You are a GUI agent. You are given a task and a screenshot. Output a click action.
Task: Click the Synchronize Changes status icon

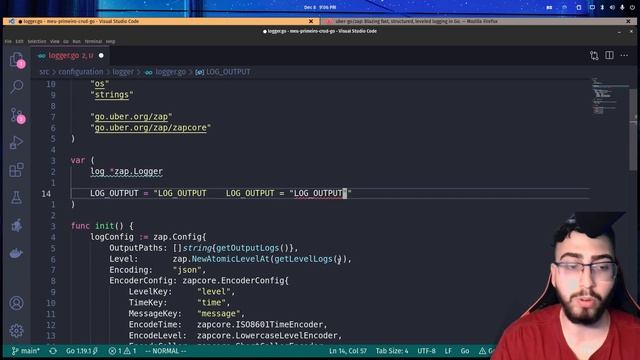coord(53,351)
